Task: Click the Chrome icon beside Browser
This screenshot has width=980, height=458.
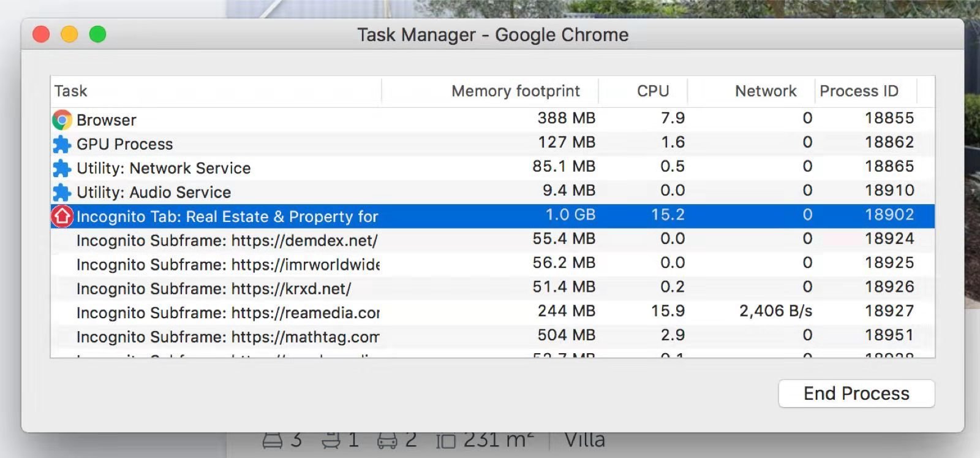Action: pyautogui.click(x=62, y=120)
